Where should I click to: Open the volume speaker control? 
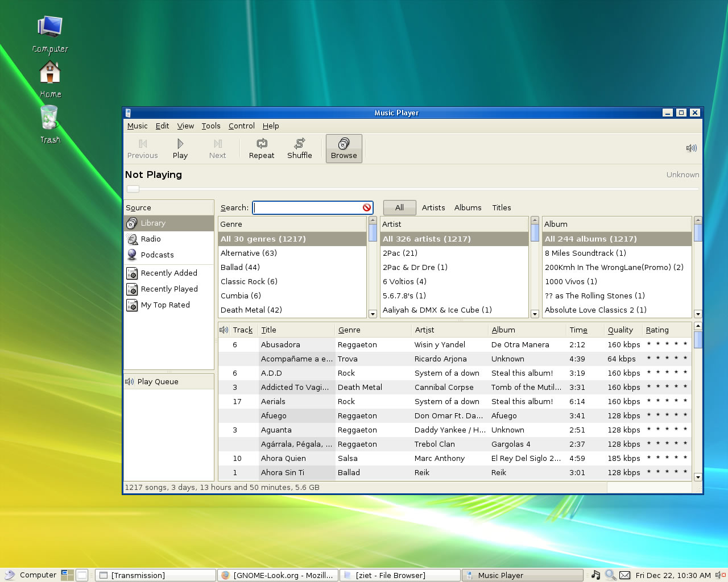[691, 148]
